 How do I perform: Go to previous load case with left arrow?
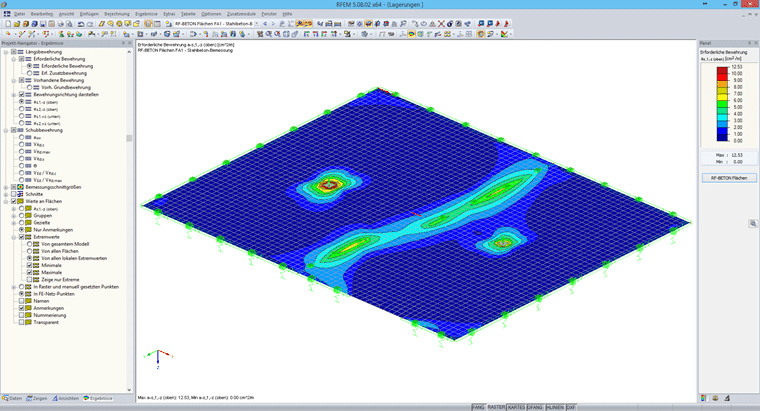[x=265, y=23]
